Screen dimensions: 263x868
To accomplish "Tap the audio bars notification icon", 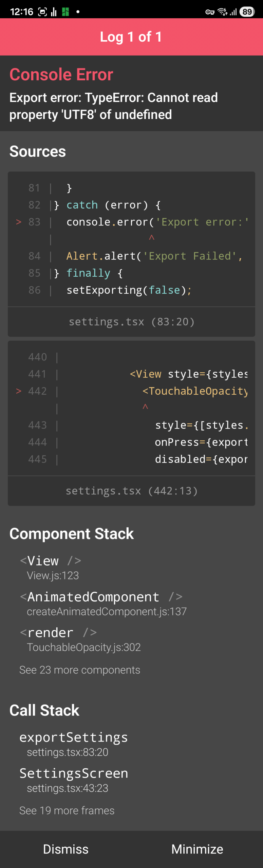I will pyautogui.click(x=54, y=12).
